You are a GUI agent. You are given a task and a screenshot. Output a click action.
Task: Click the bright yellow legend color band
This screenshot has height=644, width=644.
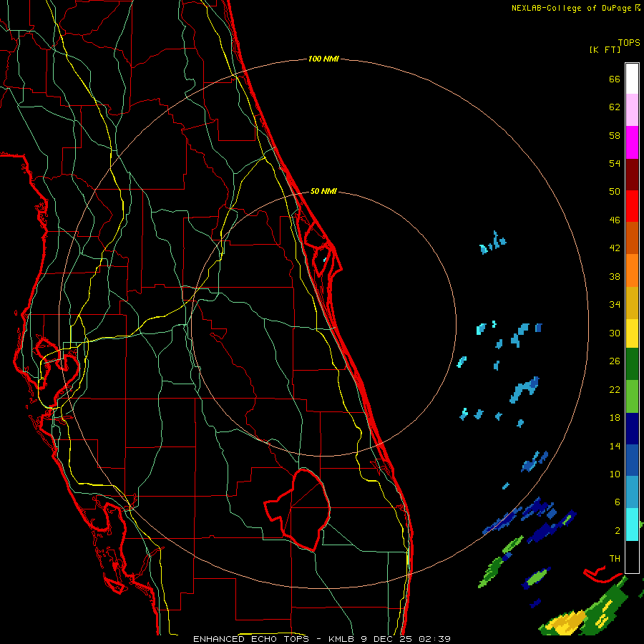click(632, 333)
